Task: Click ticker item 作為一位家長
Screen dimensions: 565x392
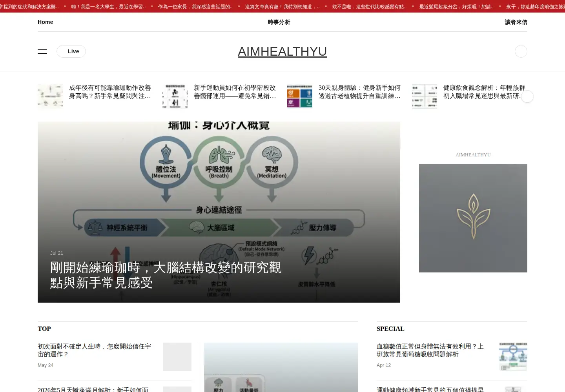Action: pyautogui.click(x=195, y=7)
